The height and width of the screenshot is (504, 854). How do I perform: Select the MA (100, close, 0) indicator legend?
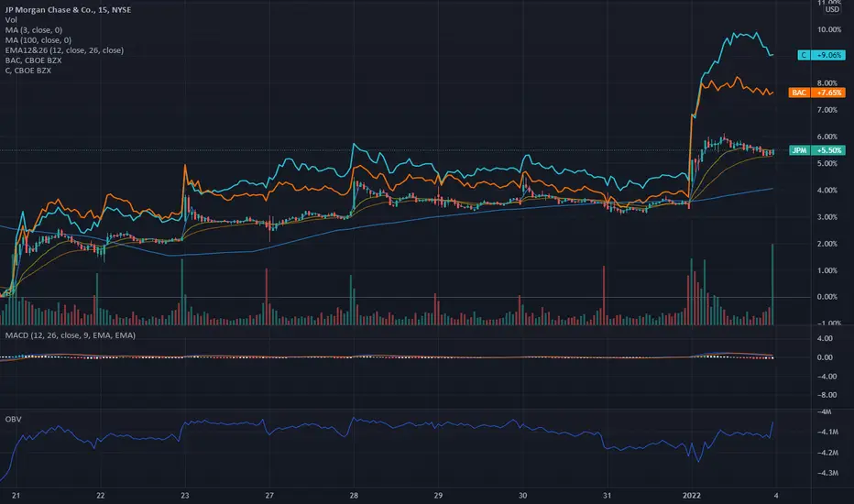(38, 39)
